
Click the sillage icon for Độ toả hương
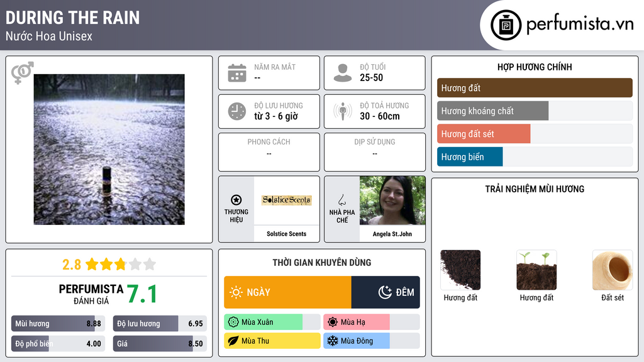pyautogui.click(x=343, y=111)
